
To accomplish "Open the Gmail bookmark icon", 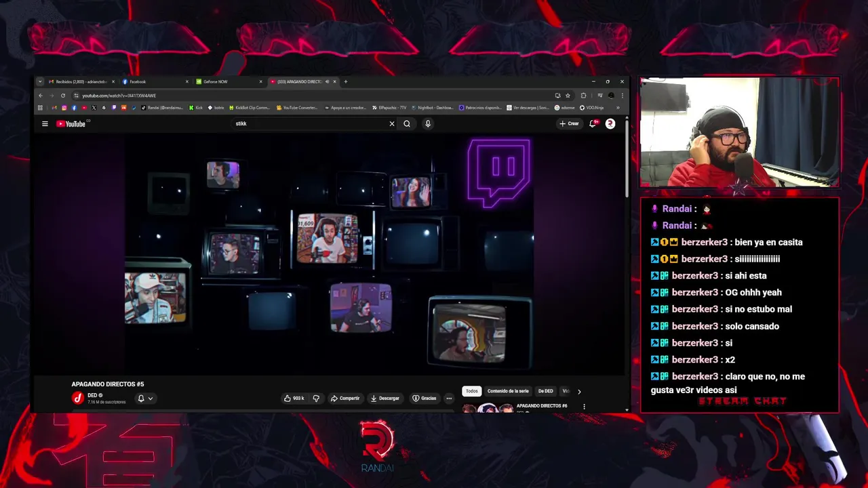I will pyautogui.click(x=54, y=108).
